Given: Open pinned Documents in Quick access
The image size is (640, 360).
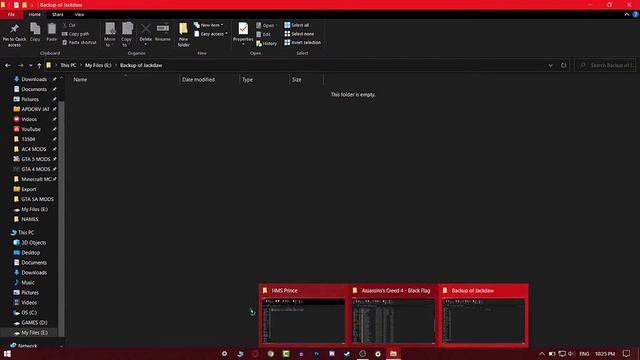Looking at the screenshot, I should tap(34, 89).
